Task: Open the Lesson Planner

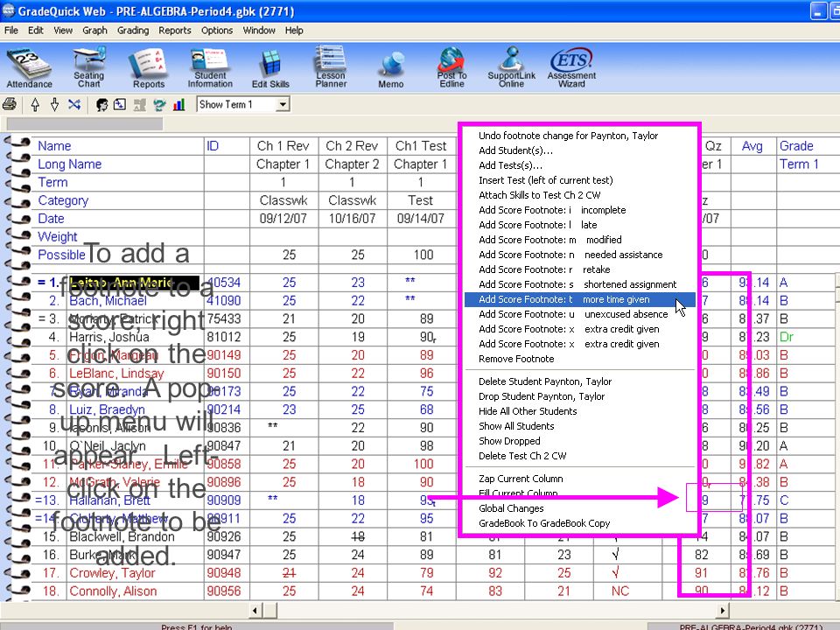Action: click(331, 67)
